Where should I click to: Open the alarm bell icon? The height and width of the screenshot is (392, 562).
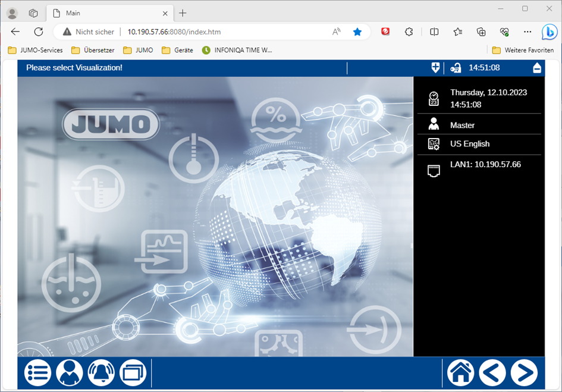tap(101, 373)
